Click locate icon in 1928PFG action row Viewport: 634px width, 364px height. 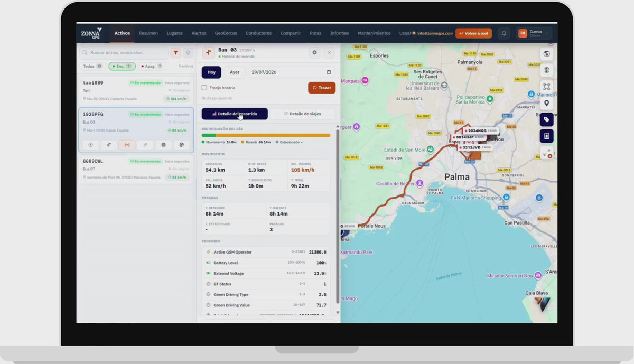point(90,145)
